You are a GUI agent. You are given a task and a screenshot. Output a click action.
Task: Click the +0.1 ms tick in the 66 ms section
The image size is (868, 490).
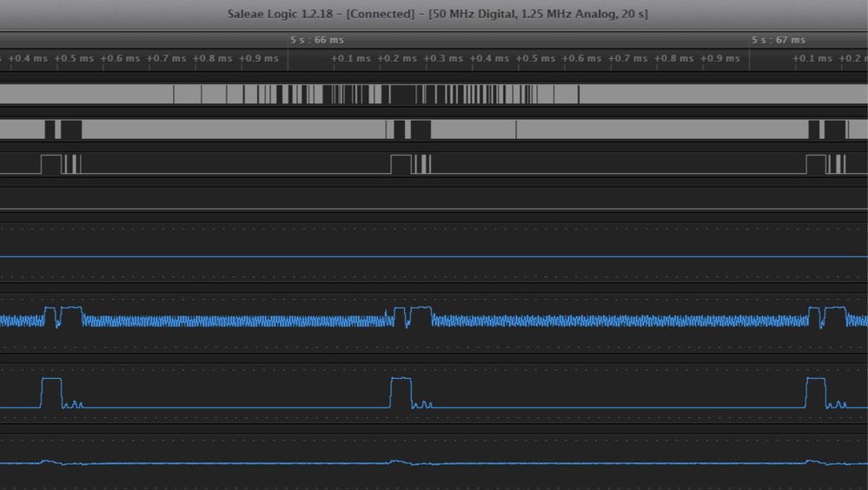click(351, 58)
